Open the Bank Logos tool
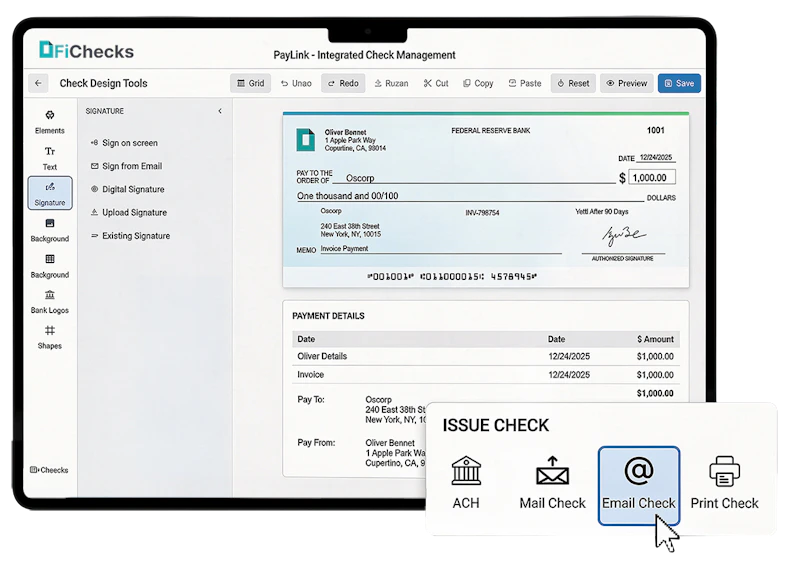This screenshot has width=800, height=567. click(x=49, y=302)
